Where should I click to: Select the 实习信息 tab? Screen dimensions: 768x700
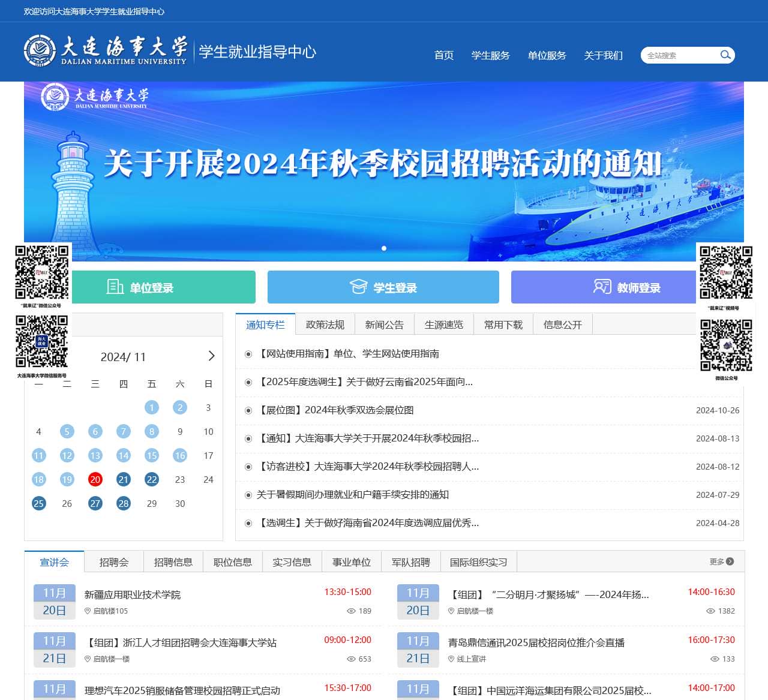pyautogui.click(x=292, y=562)
